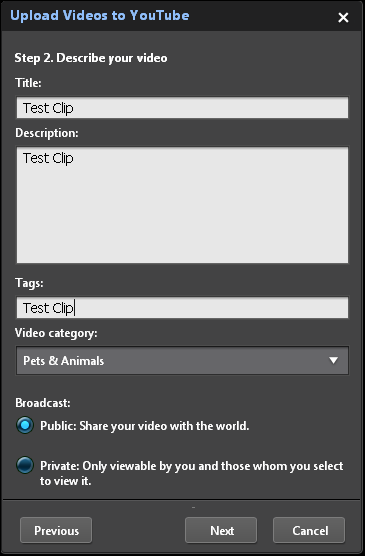The image size is (365, 556).
Task: Click inside the Description text area
Action: (x=182, y=205)
